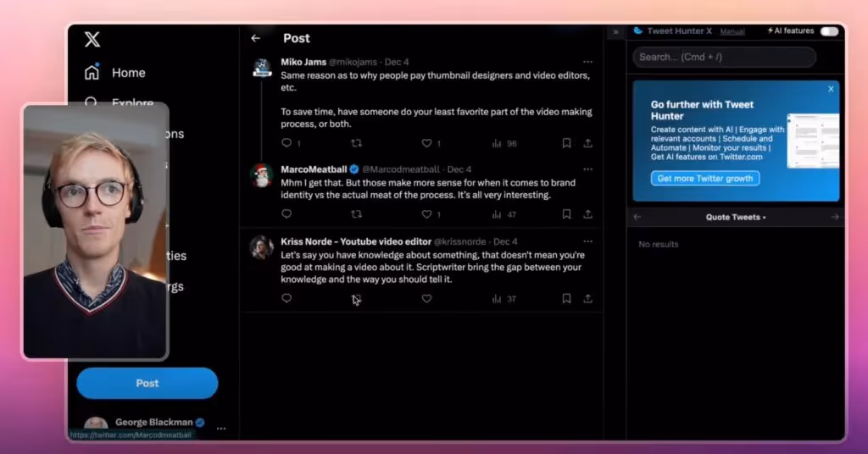Reply to Miko Jams' post
This screenshot has height=454, width=868.
[287, 142]
